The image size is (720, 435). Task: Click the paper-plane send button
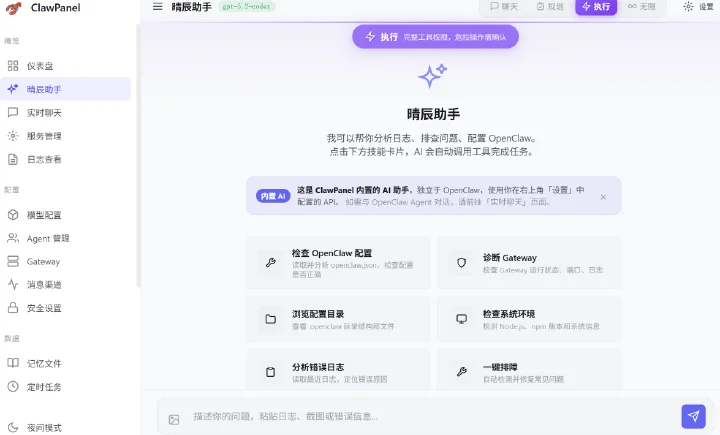(693, 416)
